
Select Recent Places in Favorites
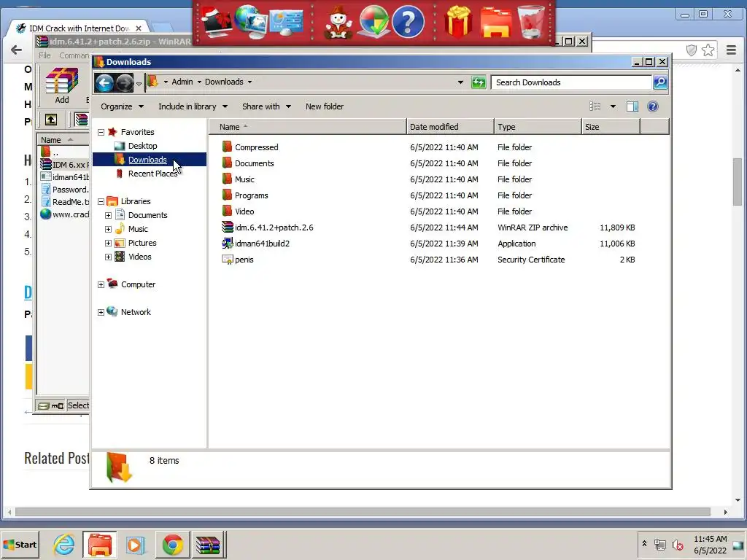152,174
